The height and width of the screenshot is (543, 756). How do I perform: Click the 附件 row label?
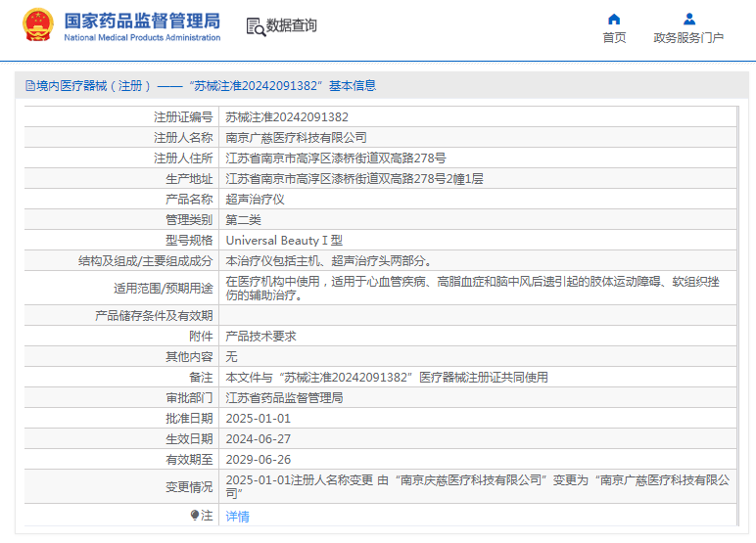(201, 337)
